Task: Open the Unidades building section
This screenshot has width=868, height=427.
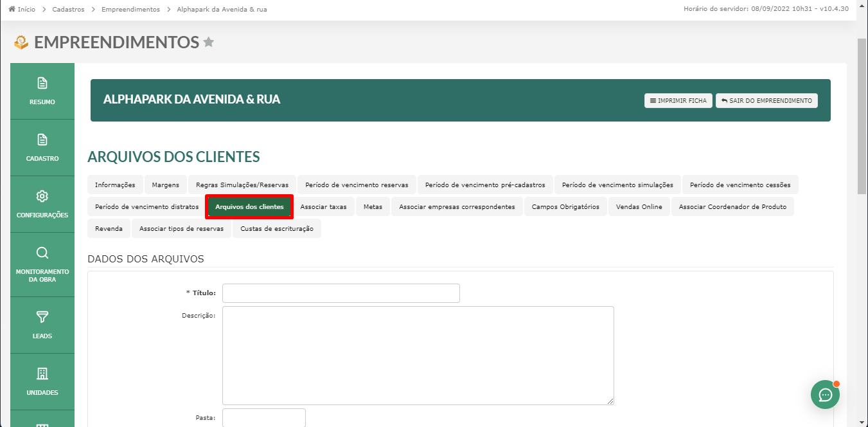Action: [x=42, y=382]
